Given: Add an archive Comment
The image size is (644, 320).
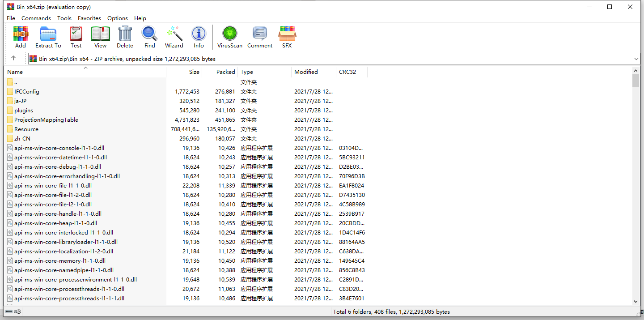Looking at the screenshot, I should coord(259,37).
